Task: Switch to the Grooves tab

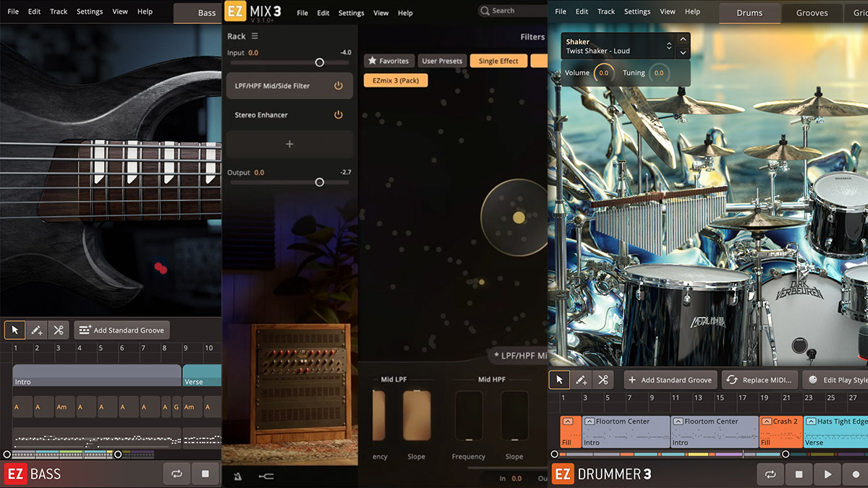Action: coord(812,13)
